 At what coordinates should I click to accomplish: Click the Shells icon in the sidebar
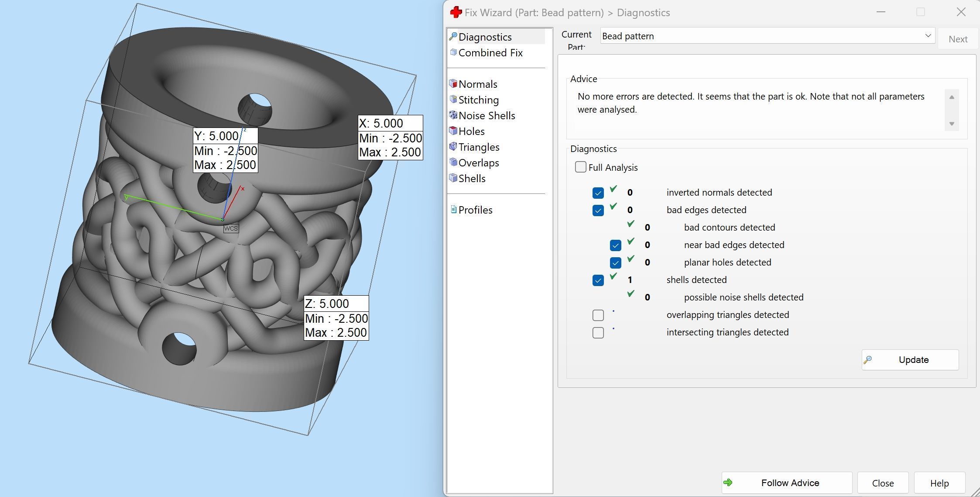tap(453, 178)
